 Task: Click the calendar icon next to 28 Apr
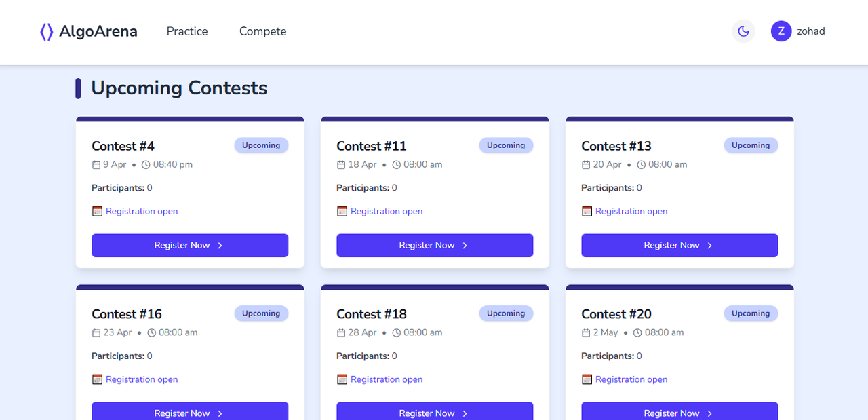(341, 333)
